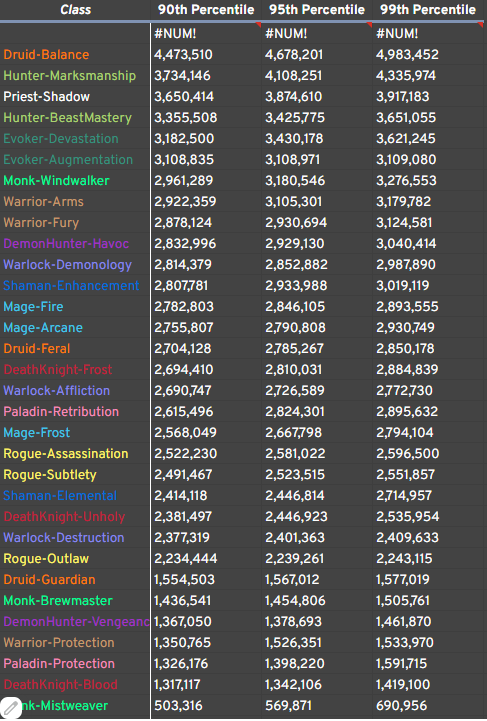Select the #NUM! error under 99th Percentile
Viewport: 487px width, 721px height.
coord(397,34)
